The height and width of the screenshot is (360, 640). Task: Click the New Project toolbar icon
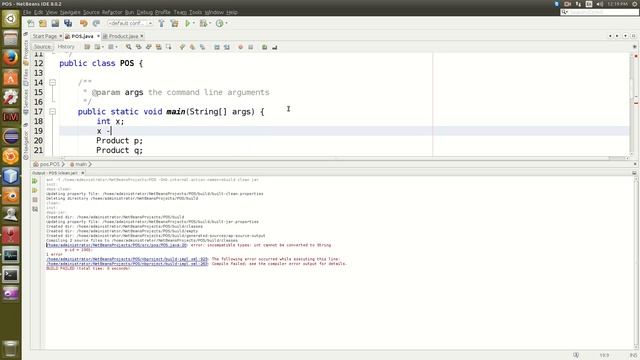pos(43,23)
